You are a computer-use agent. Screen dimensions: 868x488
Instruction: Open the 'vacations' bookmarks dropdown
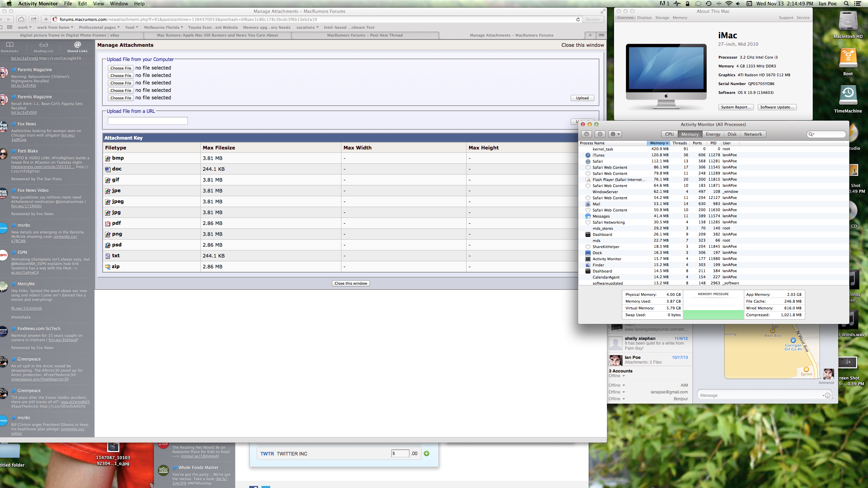pyautogui.click(x=308, y=27)
